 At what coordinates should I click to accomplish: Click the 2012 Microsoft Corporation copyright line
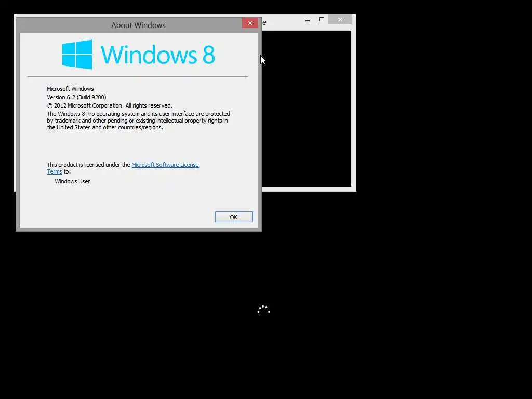(110, 105)
